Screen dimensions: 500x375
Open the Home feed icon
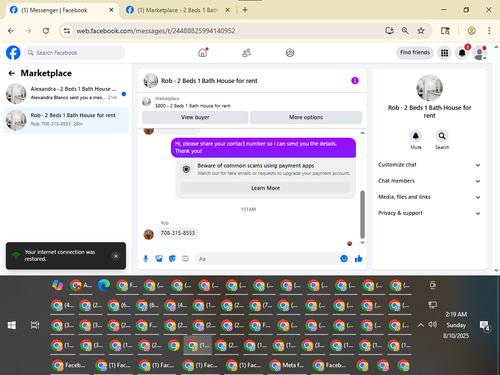(203, 53)
